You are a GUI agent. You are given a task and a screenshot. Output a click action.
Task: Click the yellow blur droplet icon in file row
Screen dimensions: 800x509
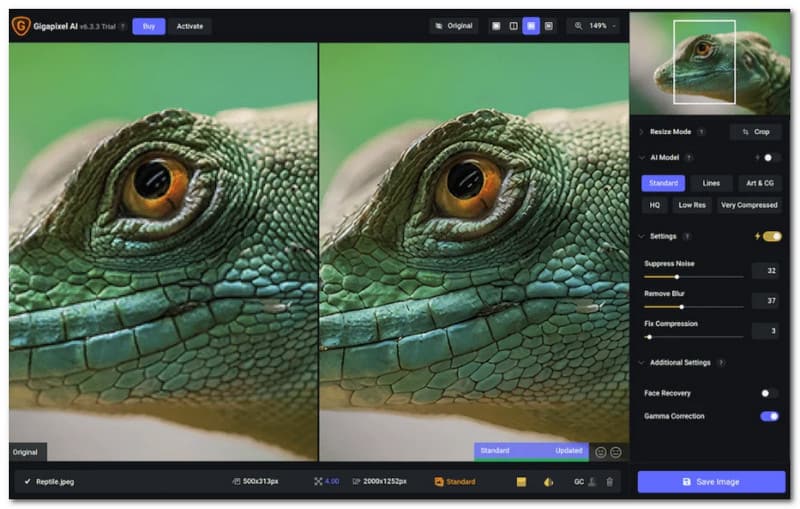point(548,481)
